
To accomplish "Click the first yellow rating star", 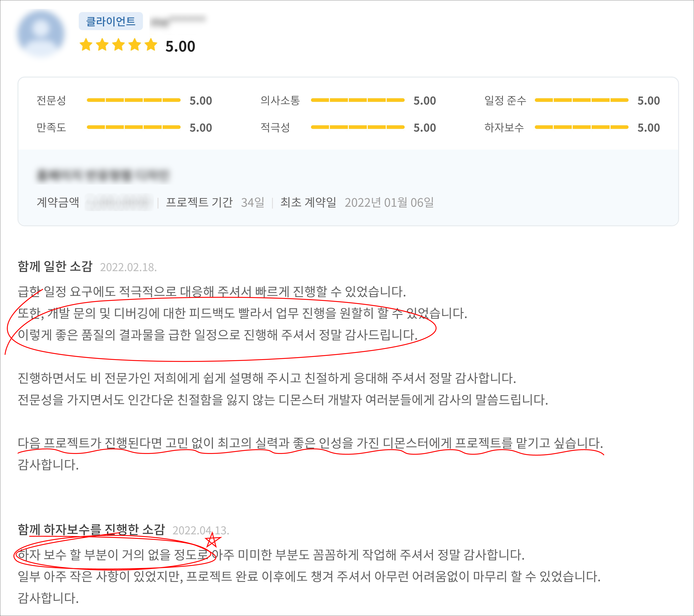I will (x=86, y=45).
